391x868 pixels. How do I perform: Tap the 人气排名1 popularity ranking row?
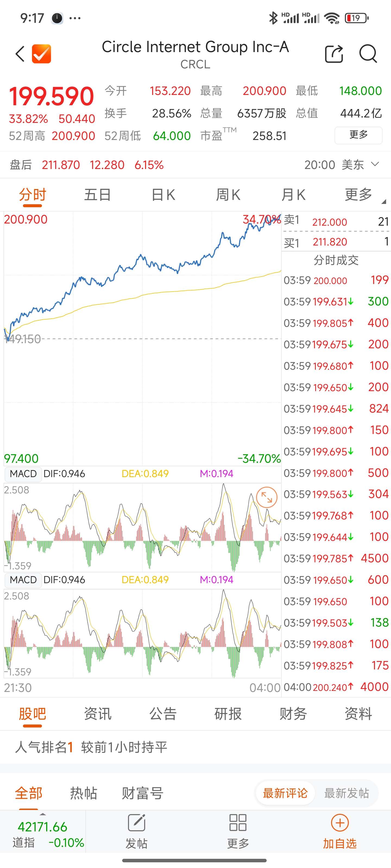click(195, 747)
